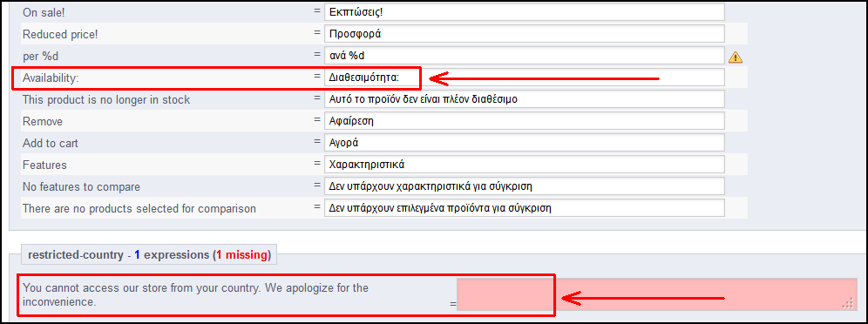
Task: Click the 'no longer in stock' translation field
Action: 525,99
